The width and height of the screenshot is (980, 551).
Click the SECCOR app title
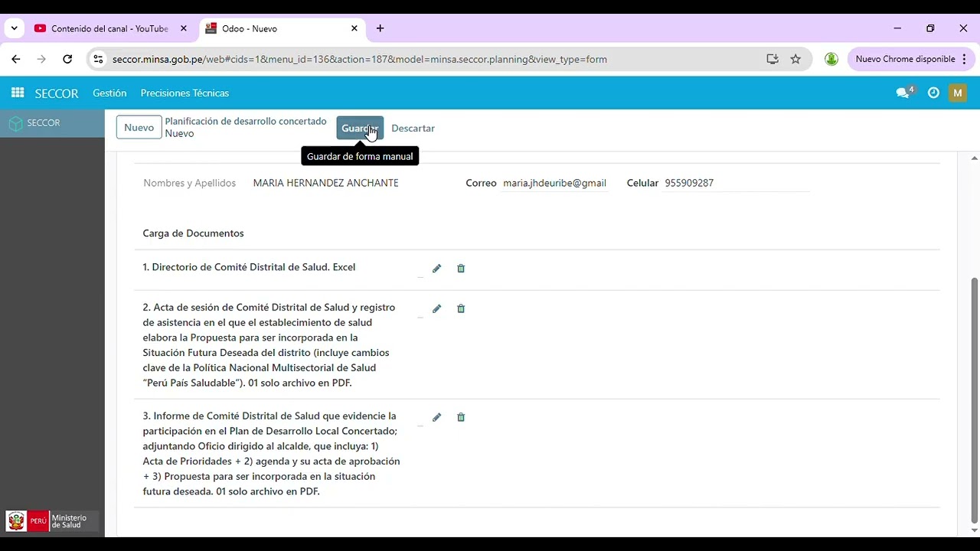point(57,93)
